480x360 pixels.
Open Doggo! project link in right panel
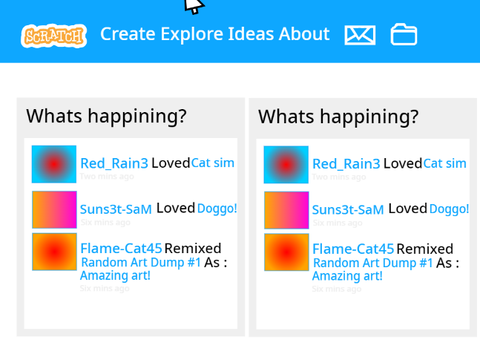click(x=449, y=209)
